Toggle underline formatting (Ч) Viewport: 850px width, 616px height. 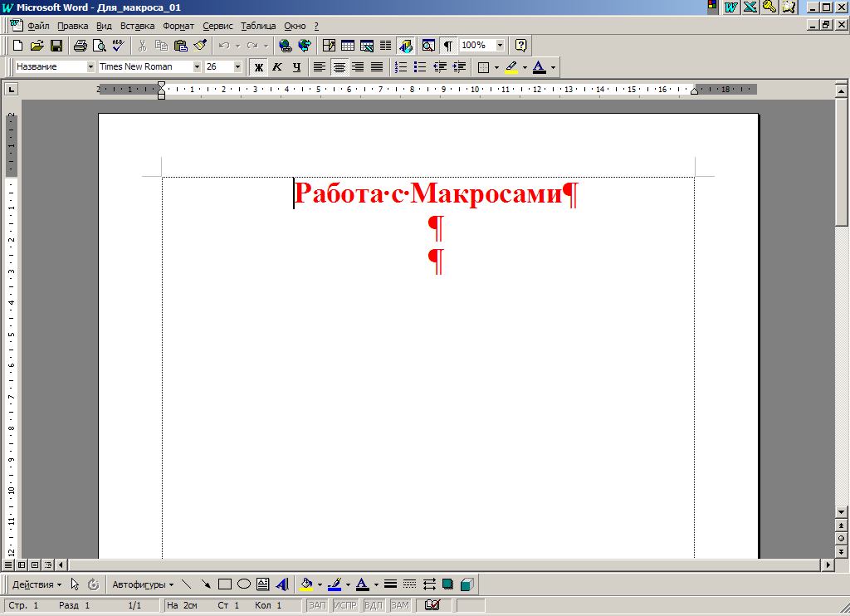coord(296,67)
